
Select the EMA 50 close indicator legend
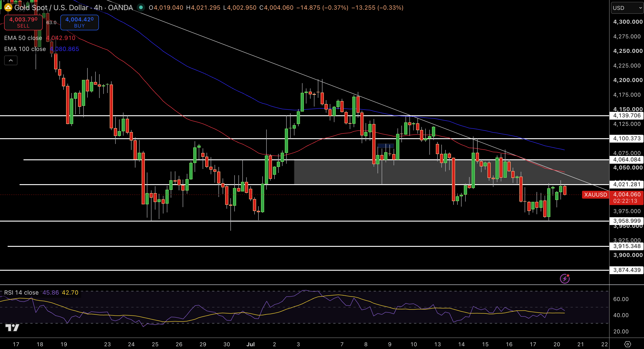click(40, 38)
